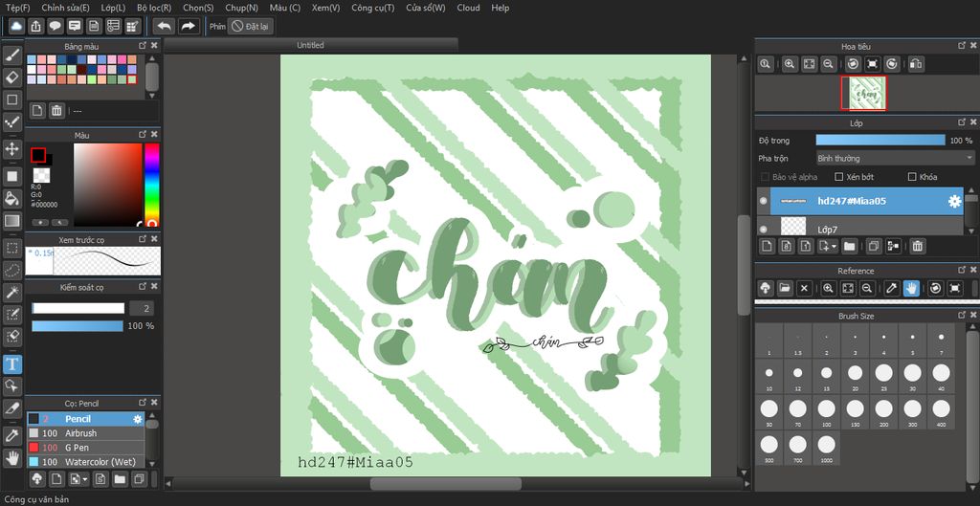Open the new layer type dropdown arrow

point(834,246)
